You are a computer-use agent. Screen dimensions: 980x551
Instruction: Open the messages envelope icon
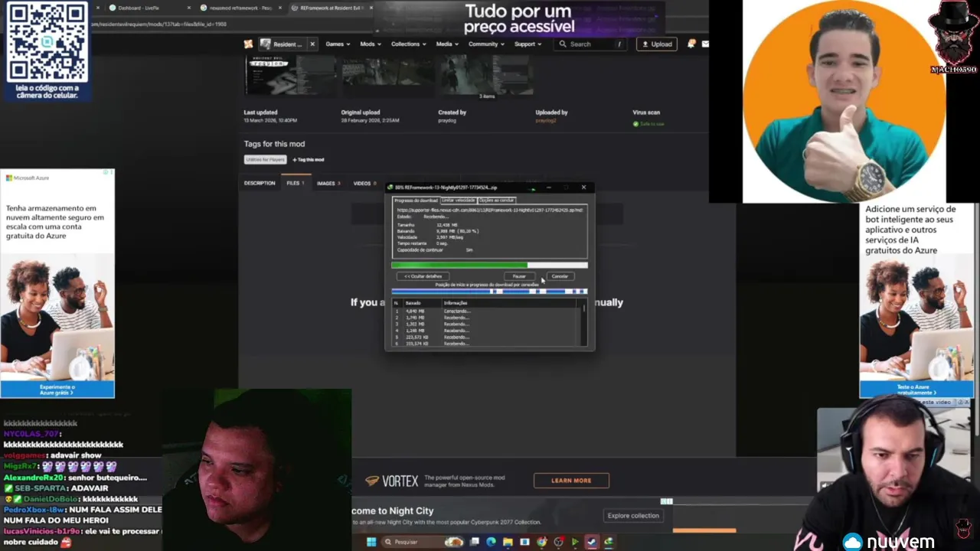tap(705, 44)
